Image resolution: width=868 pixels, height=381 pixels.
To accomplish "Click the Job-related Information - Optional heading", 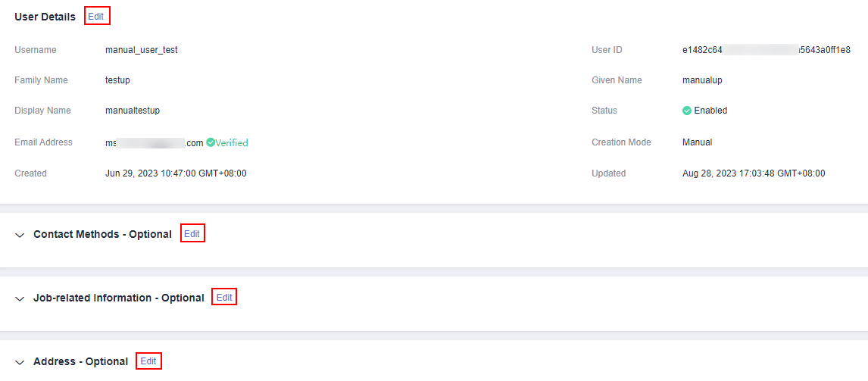I will coord(119,298).
